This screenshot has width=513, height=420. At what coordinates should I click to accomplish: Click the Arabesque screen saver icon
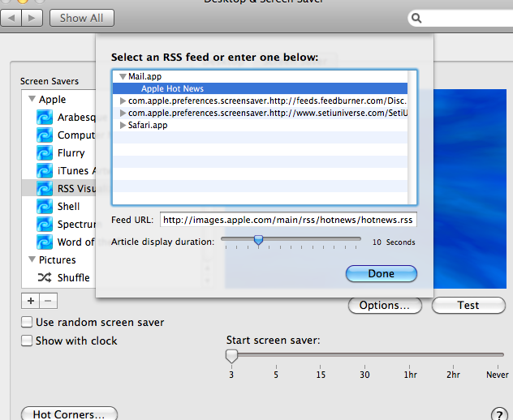pos(45,118)
